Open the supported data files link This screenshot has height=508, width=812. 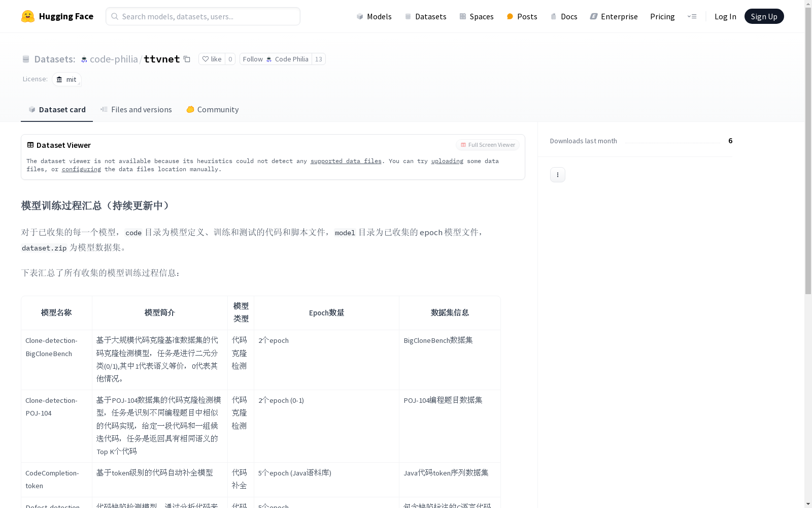pos(346,161)
